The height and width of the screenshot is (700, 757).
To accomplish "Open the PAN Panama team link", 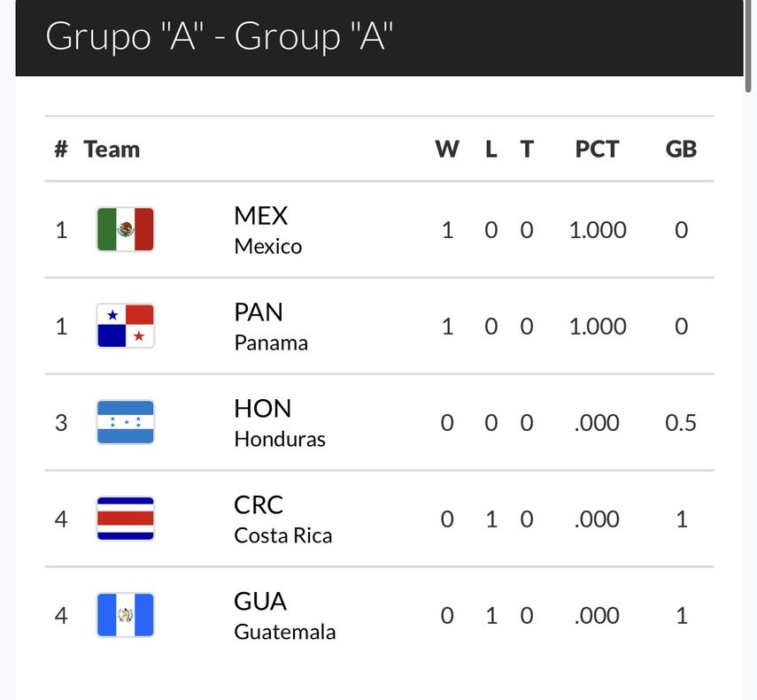I will pyautogui.click(x=270, y=327).
